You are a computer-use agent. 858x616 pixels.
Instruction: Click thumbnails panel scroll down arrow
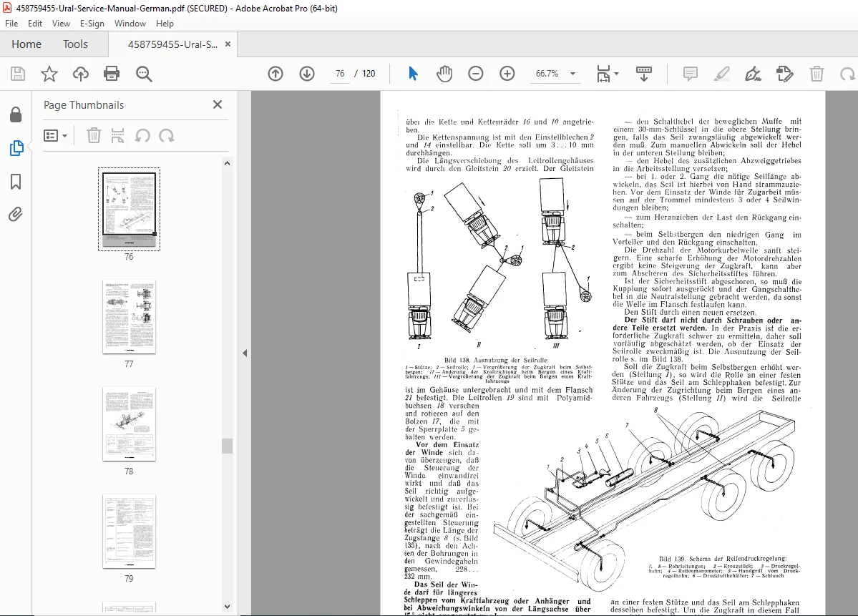(227, 606)
